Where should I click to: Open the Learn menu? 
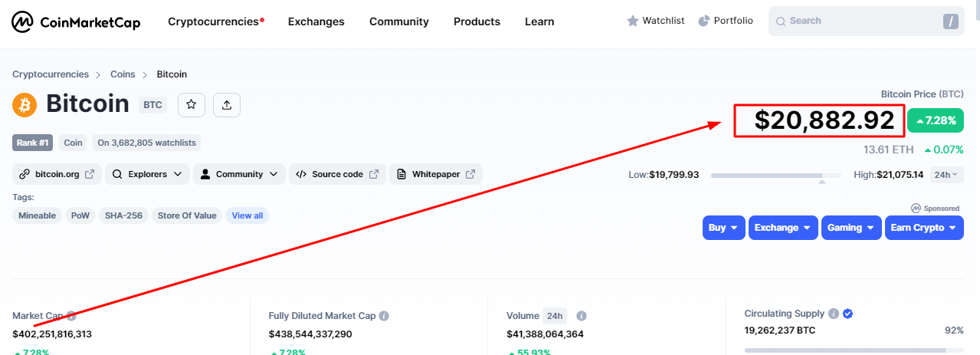pyautogui.click(x=539, y=21)
